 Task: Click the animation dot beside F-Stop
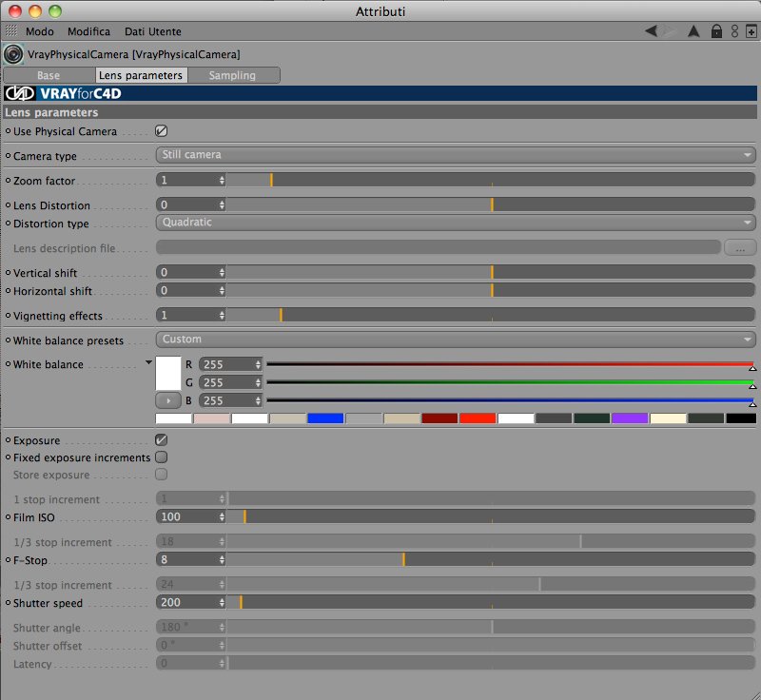point(8,560)
